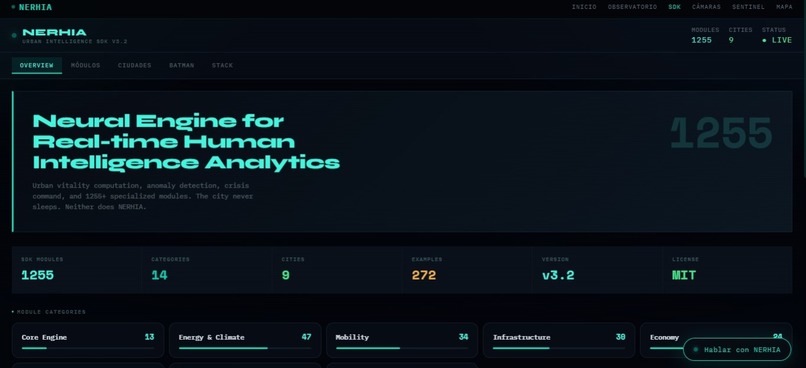Open the Energy & Climate category card
Viewport: 806px width, 368px height.
[245, 340]
